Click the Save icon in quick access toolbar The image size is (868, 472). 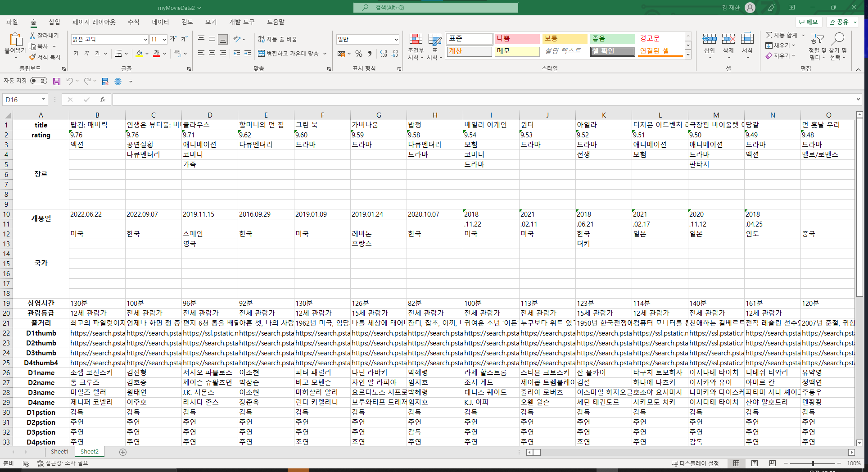[x=57, y=82]
